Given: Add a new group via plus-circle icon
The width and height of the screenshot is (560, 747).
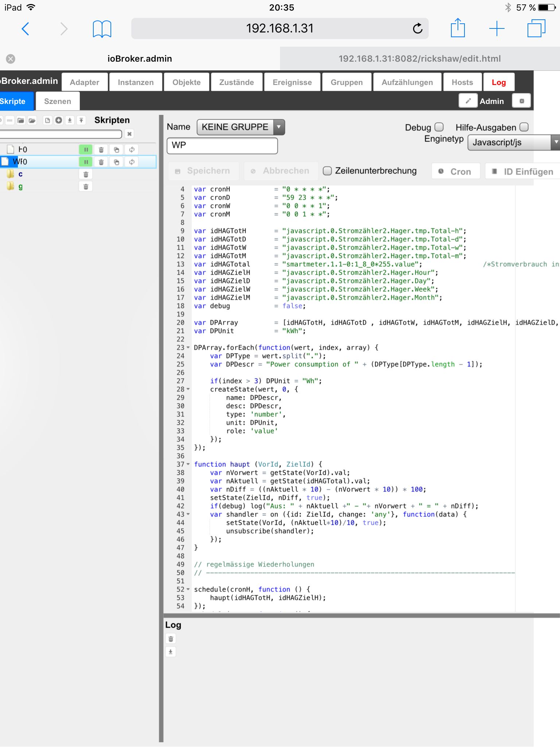Looking at the screenshot, I should click(59, 120).
